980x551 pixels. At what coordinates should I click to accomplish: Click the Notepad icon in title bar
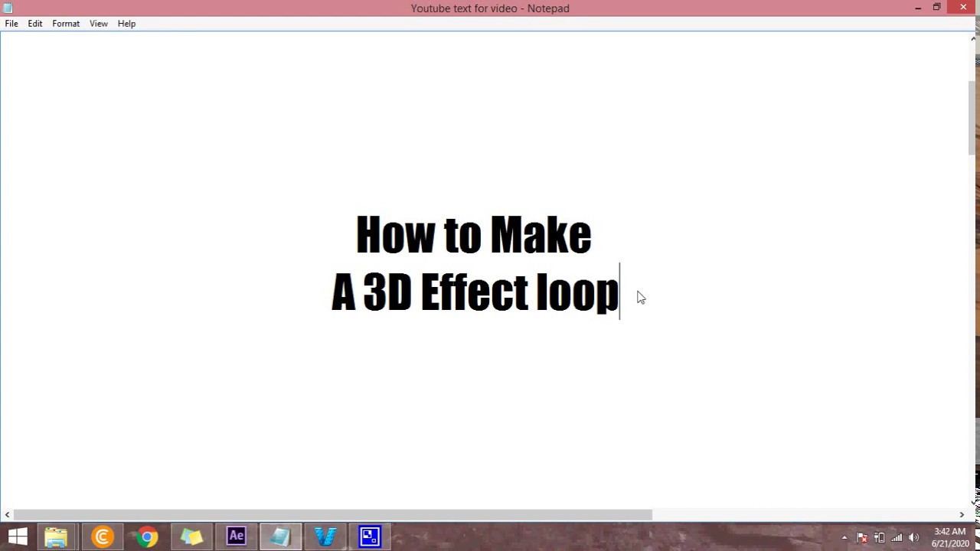point(8,8)
